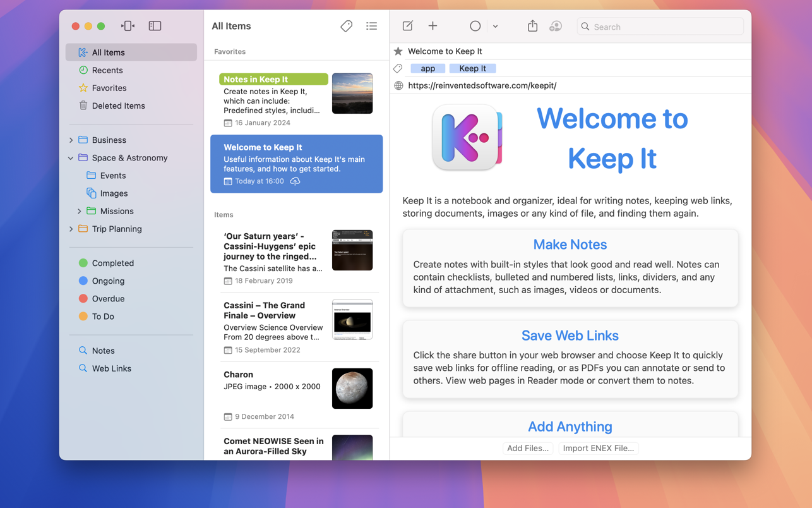Image resolution: width=812 pixels, height=508 pixels.
Task: Click the add people collaboration icon
Action: 556,26
